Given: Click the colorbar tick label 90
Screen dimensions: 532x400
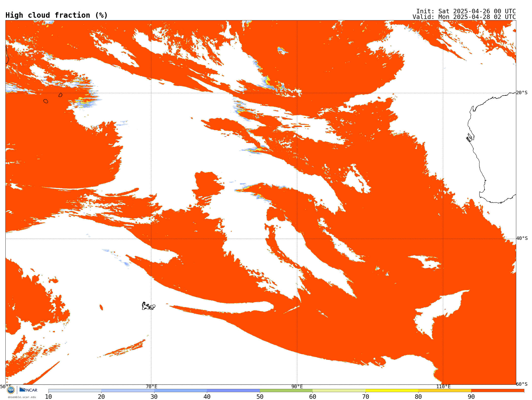Looking at the screenshot, I should point(471,397).
